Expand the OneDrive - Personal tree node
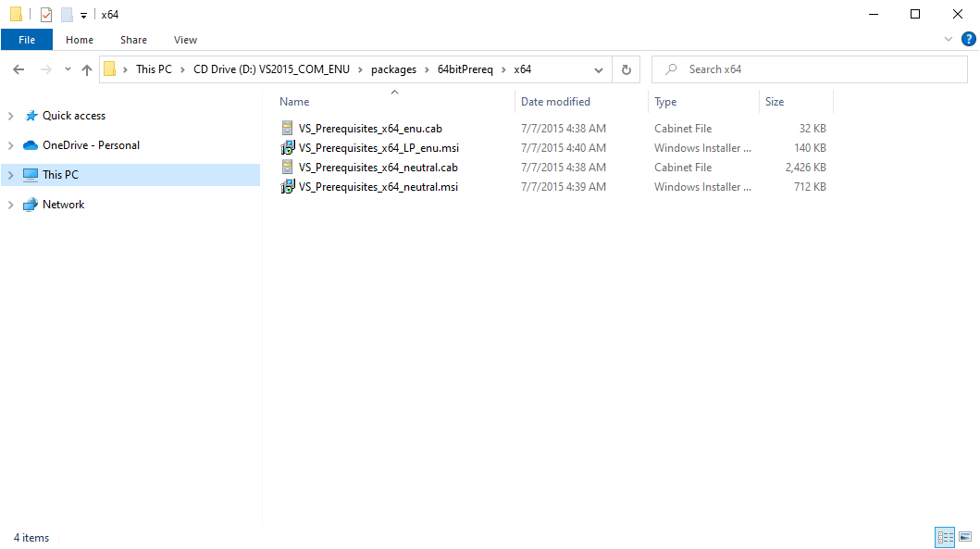 click(x=10, y=145)
